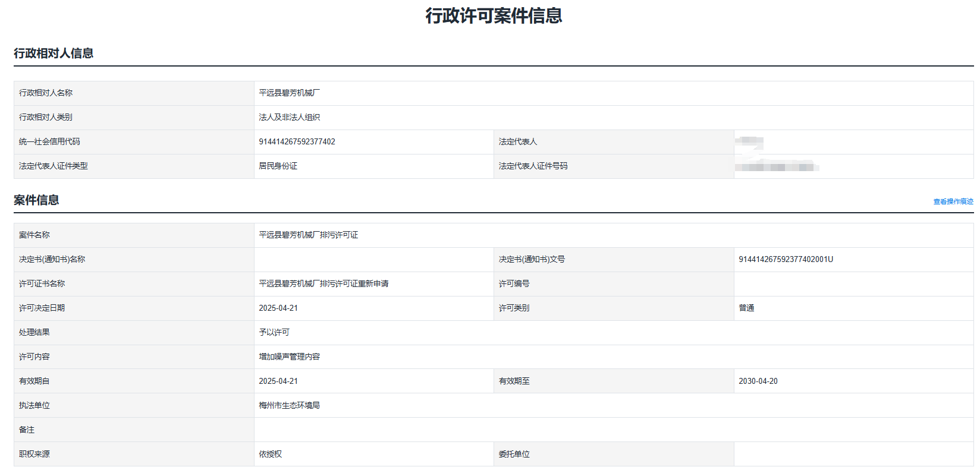Click the 排污许可证重新申请 certificate name value
This screenshot has width=980, height=470.
[323, 284]
